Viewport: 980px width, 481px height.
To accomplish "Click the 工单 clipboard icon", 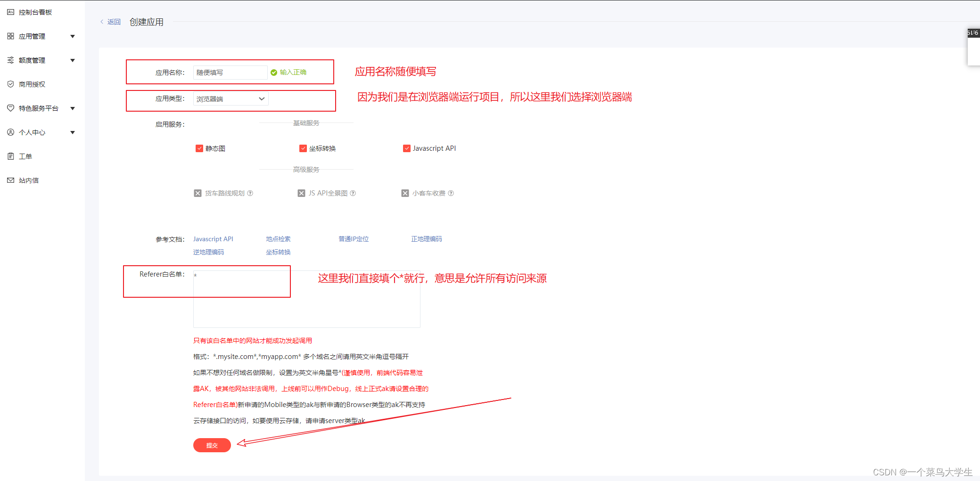I will click(10, 156).
